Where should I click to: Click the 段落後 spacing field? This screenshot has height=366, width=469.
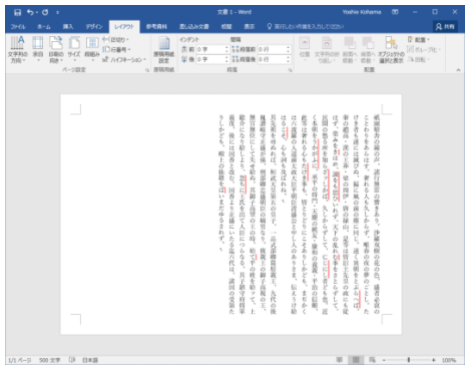[272, 59]
